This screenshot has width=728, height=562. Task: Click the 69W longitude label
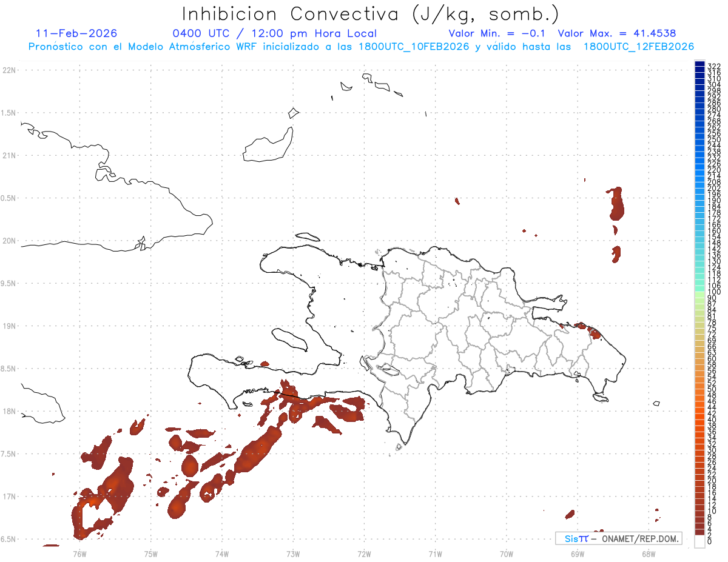[x=578, y=554]
